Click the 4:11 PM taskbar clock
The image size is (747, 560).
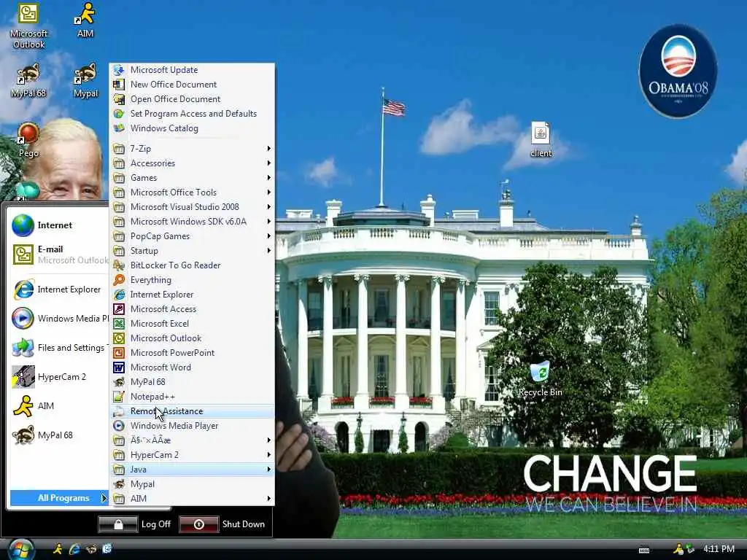point(719,549)
